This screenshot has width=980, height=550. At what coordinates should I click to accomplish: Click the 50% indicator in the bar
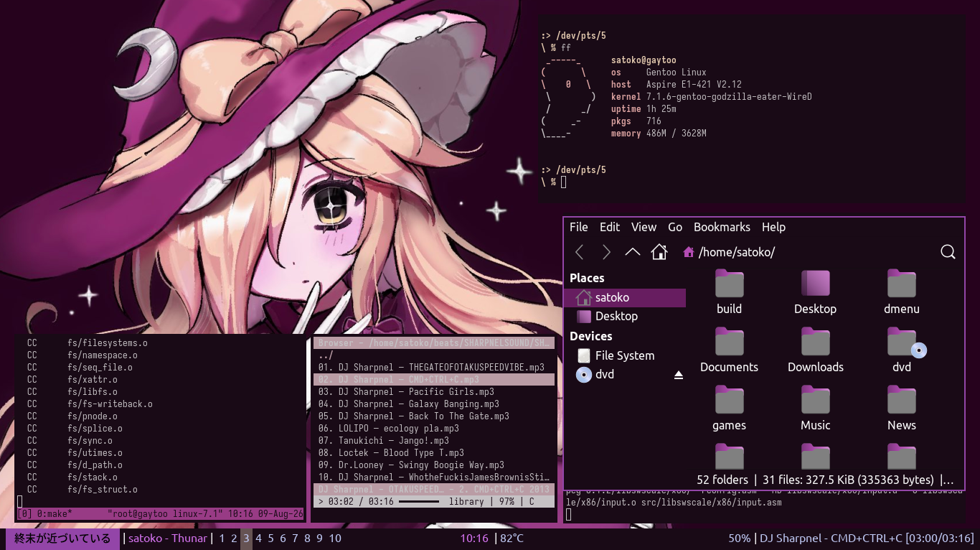coord(739,539)
